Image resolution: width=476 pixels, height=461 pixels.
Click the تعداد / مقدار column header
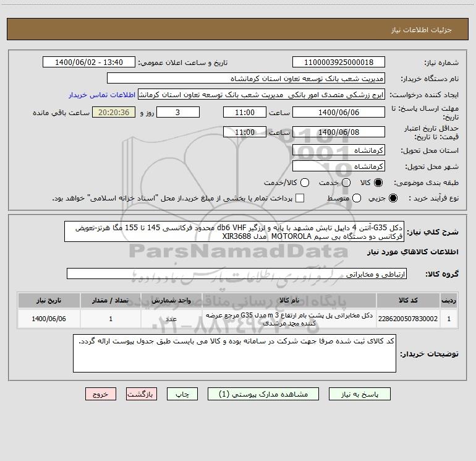pos(111,300)
